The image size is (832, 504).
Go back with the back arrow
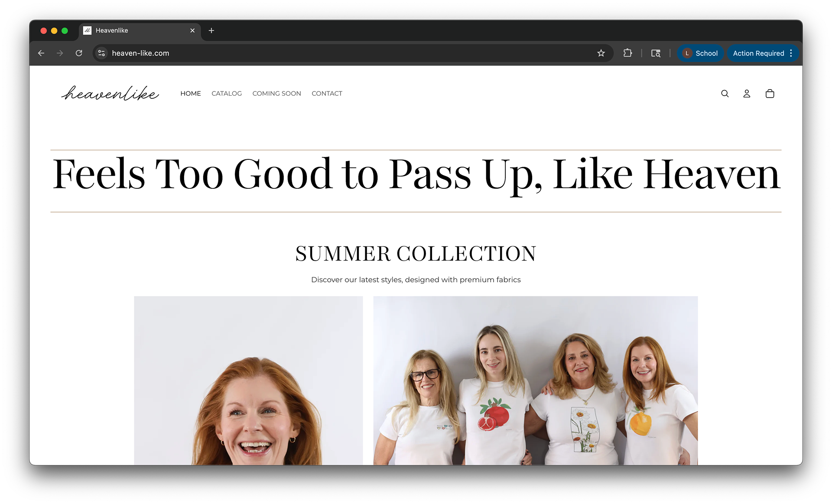(x=41, y=53)
